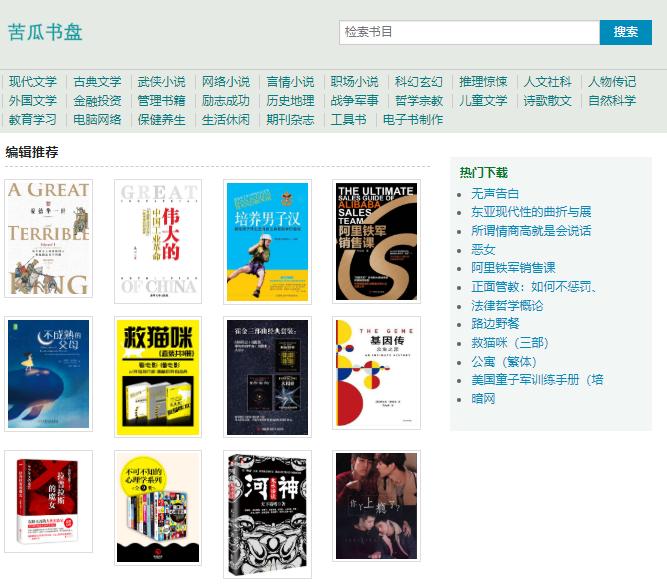Browse the 诗歌散文 category

[547, 101]
